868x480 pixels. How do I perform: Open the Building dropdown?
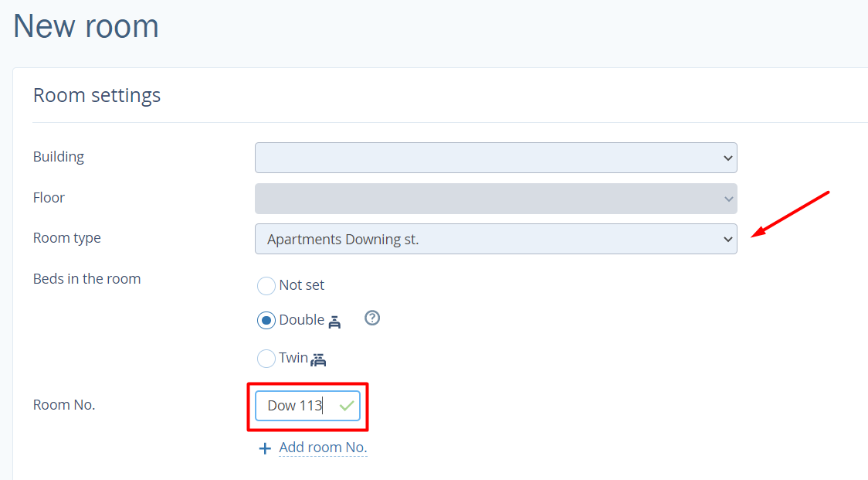click(496, 158)
